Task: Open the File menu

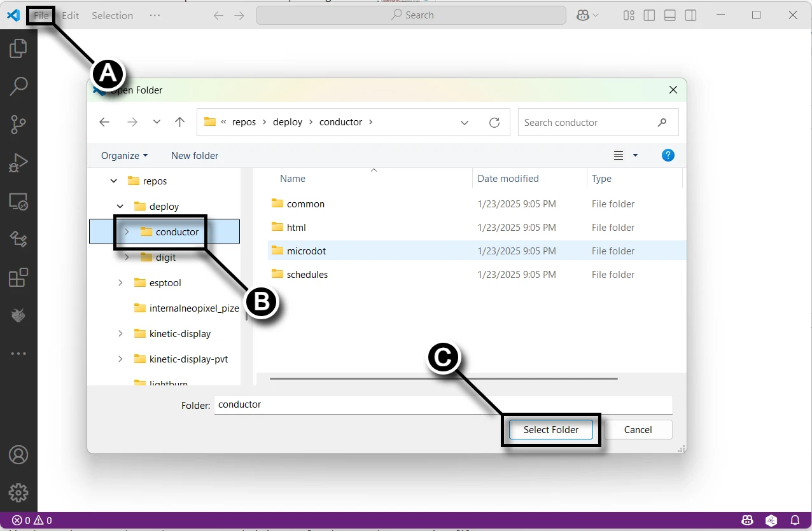Action: [x=41, y=15]
